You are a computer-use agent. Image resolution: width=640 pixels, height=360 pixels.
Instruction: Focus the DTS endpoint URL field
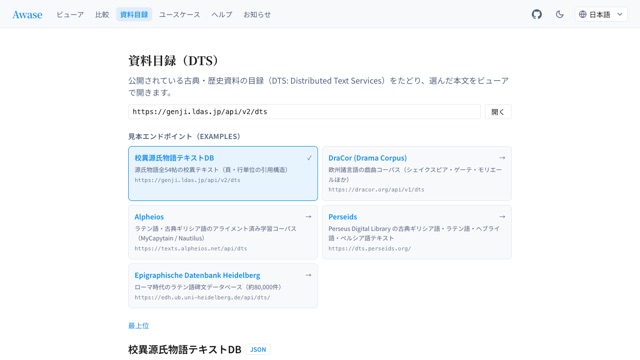[x=304, y=111]
